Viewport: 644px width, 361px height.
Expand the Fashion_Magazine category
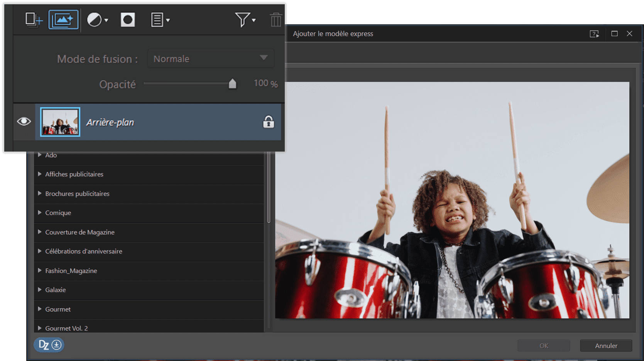[39, 270]
